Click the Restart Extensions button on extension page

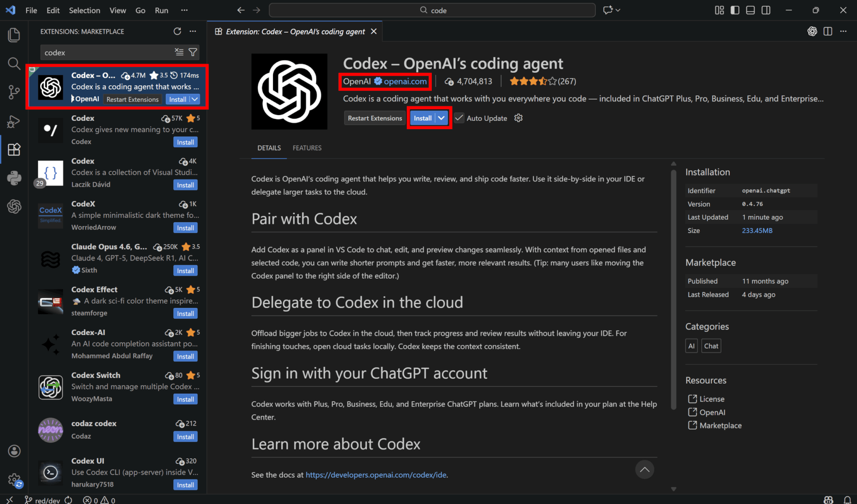click(375, 118)
